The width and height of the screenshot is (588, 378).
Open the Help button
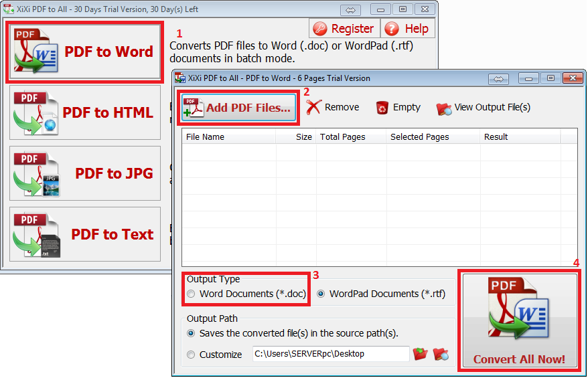(407, 29)
